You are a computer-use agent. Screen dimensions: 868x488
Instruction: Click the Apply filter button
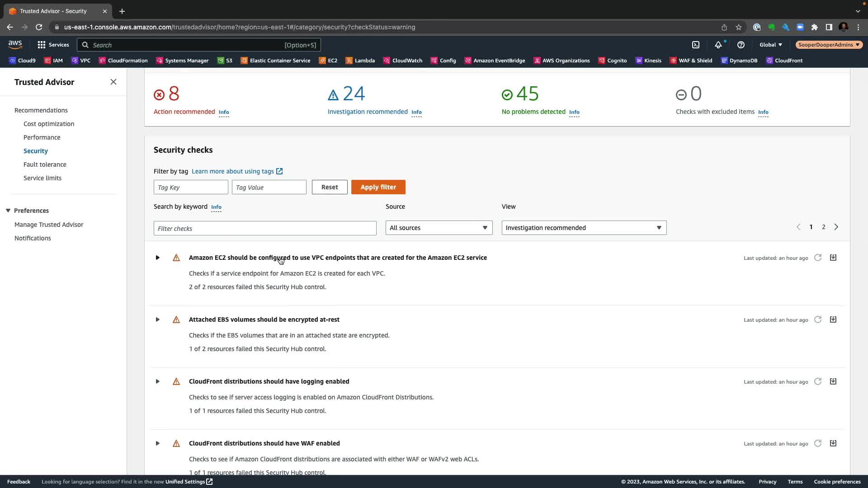pyautogui.click(x=378, y=187)
